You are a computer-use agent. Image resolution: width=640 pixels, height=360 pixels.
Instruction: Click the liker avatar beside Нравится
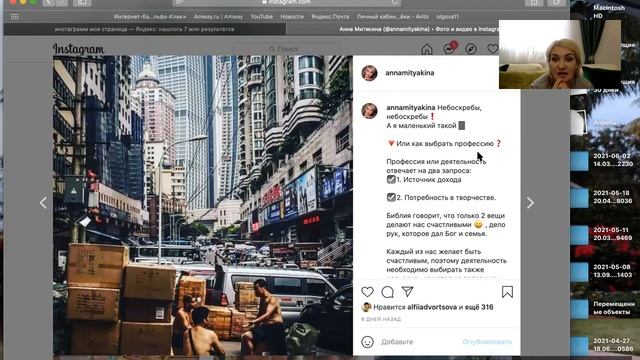pyautogui.click(x=366, y=307)
